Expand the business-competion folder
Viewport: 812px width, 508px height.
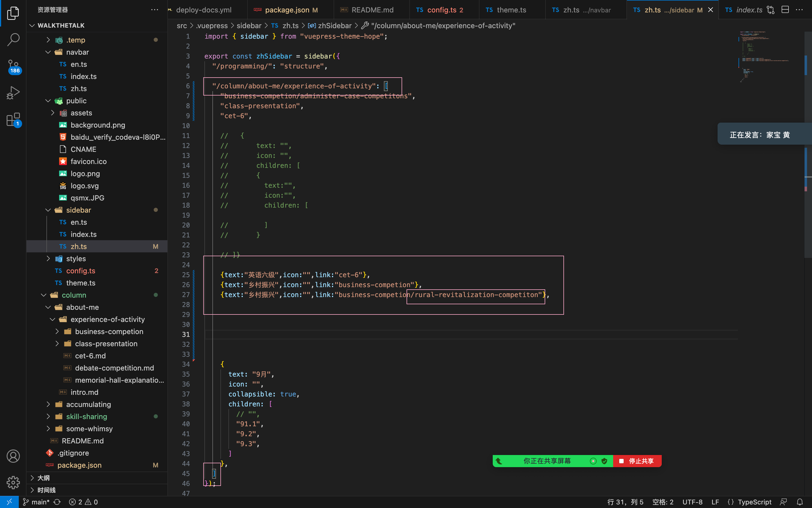(x=57, y=332)
